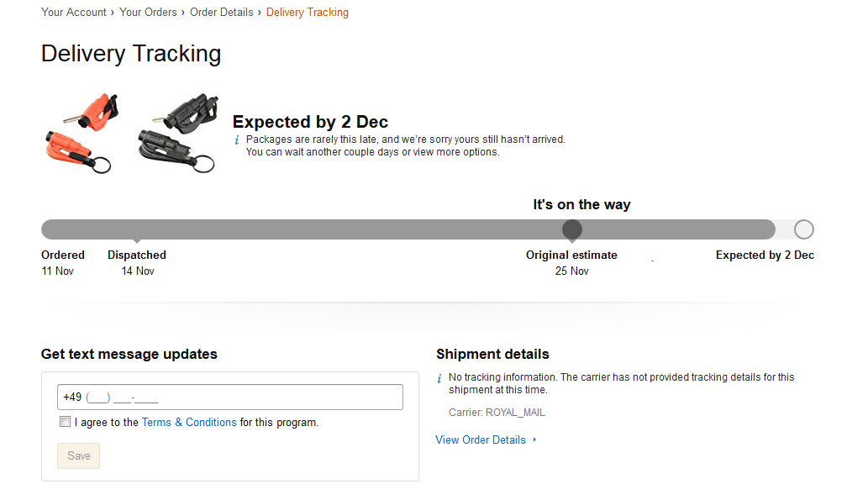Follow the View Order Details link
The image size is (868, 500).
point(481,439)
